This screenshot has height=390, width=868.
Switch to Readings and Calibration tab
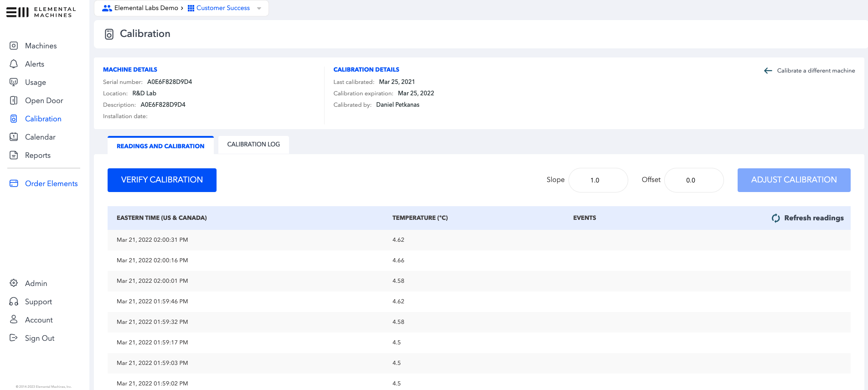point(160,146)
